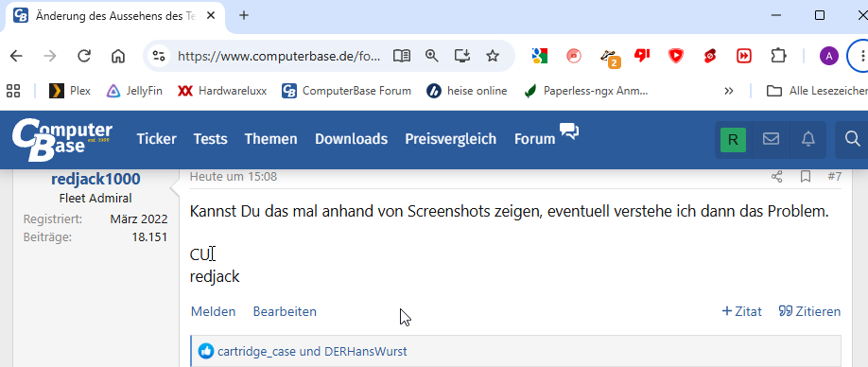Open cartridge_case und DERHansWurst likes list
Image resolution: width=868 pixels, height=367 pixels.
pyautogui.click(x=312, y=352)
